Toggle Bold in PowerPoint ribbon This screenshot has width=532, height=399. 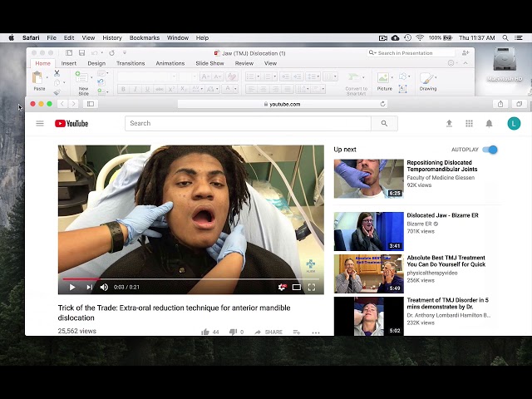(123, 89)
